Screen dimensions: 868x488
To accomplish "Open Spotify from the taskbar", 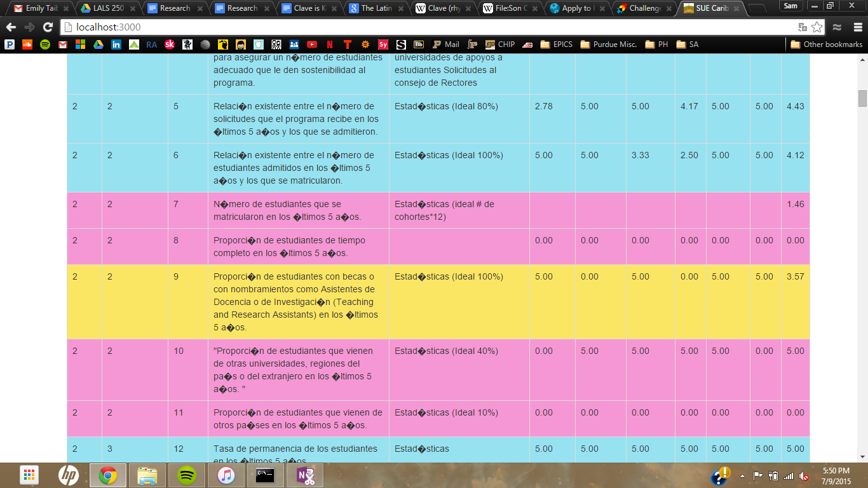I will (187, 475).
